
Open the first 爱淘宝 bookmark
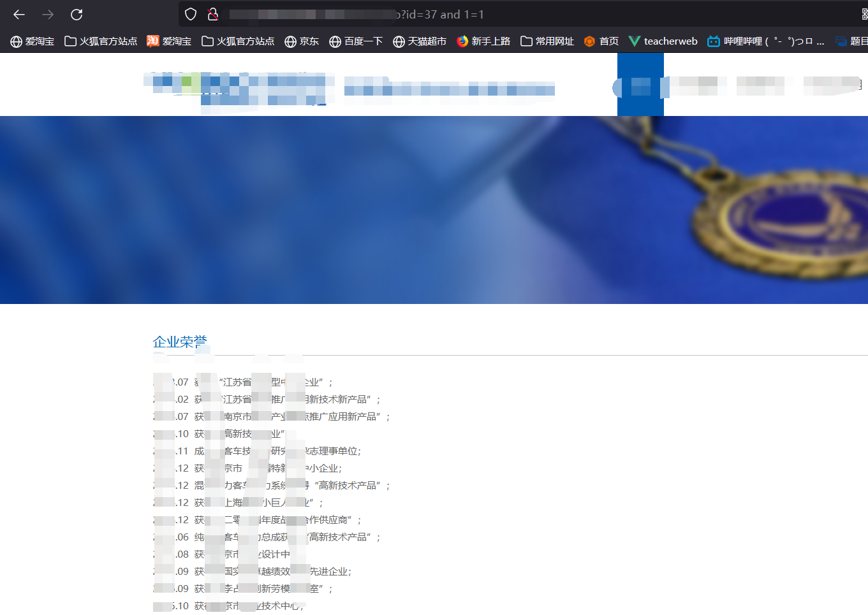tap(33, 41)
